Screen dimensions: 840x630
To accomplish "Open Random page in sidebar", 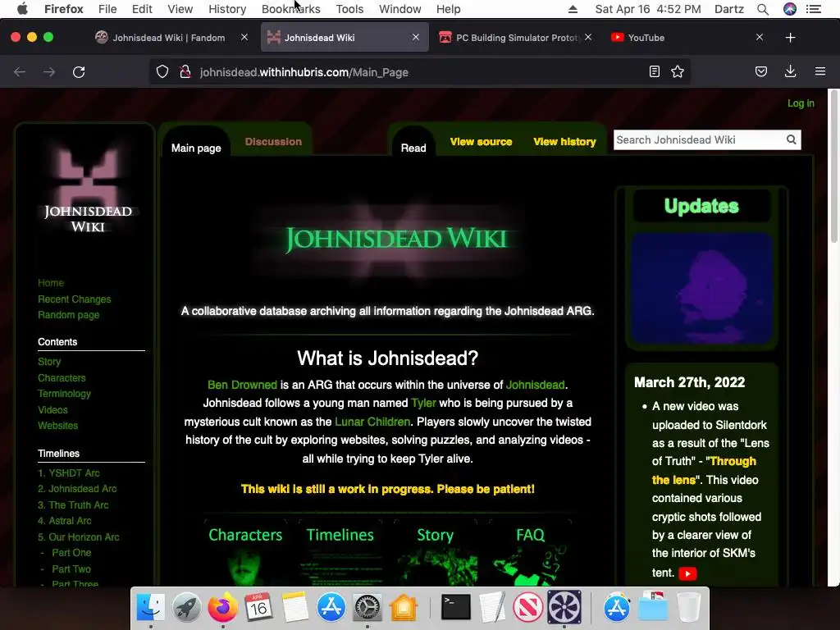I will click(x=69, y=315).
